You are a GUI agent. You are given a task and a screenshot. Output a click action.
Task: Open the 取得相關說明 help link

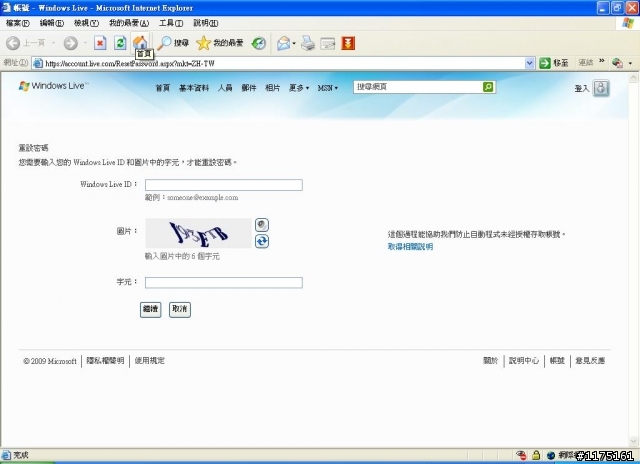410,246
